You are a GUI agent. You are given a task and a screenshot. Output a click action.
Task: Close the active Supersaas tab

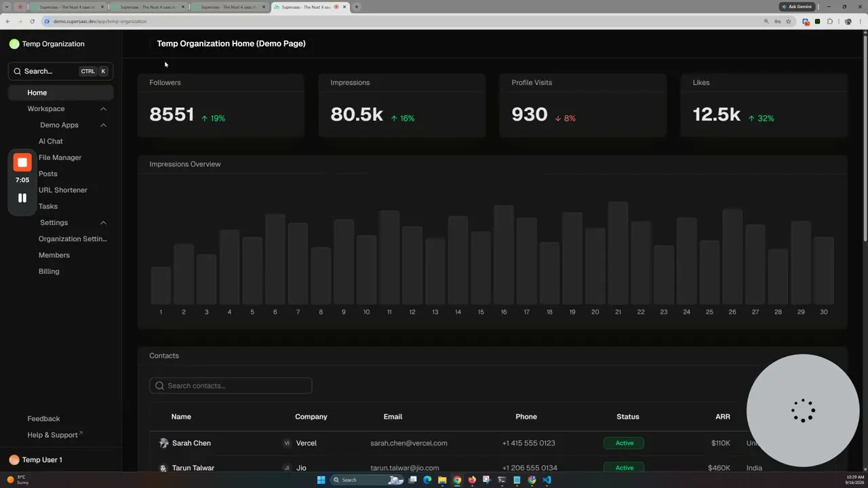pos(345,7)
